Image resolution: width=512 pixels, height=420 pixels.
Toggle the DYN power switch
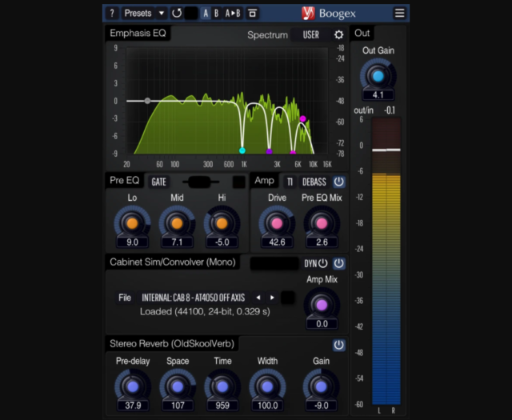pos(322,263)
